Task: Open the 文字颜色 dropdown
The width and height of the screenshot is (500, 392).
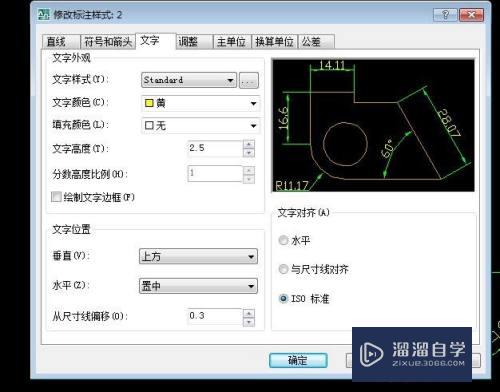Action: 201,104
